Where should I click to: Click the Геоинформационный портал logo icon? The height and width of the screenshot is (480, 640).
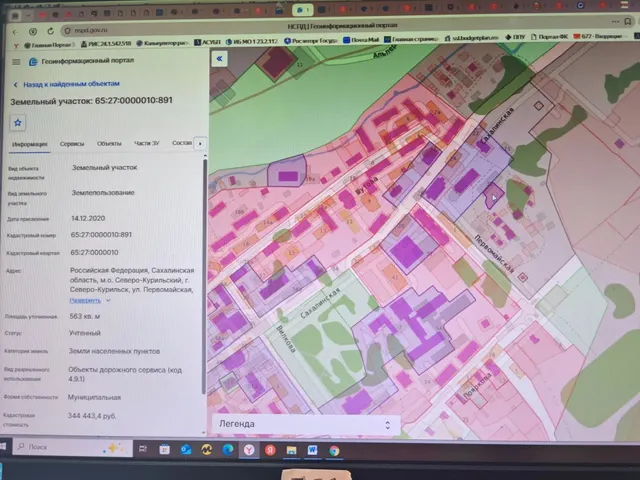[x=33, y=61]
